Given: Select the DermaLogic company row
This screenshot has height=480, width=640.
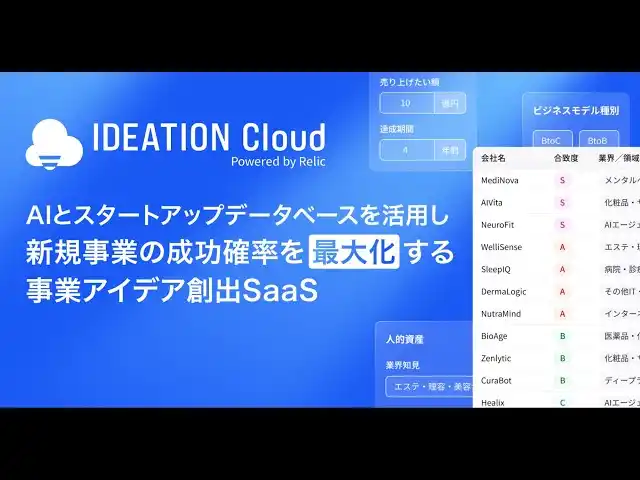Looking at the screenshot, I should tap(556, 291).
